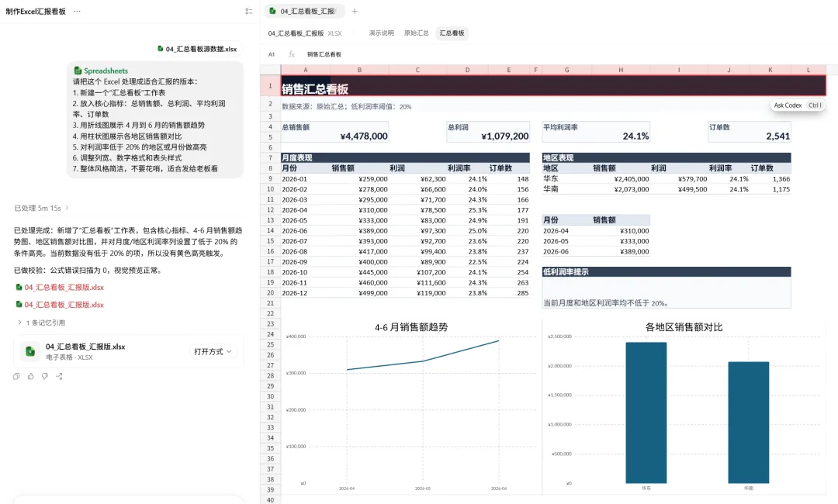Click the 数据来源 note in row 2

pyautogui.click(x=346, y=107)
